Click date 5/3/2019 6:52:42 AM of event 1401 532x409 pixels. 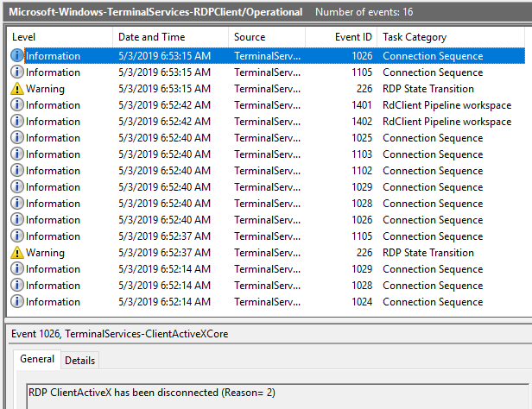165,105
